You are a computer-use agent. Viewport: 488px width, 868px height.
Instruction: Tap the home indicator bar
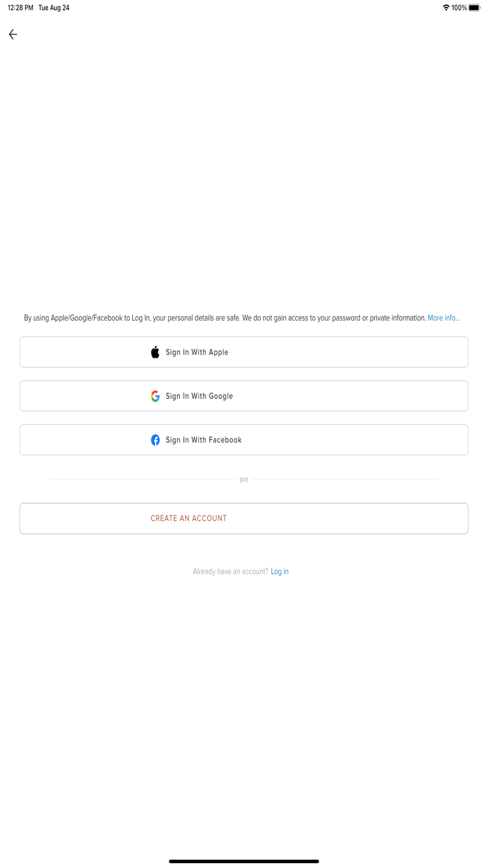click(x=244, y=861)
